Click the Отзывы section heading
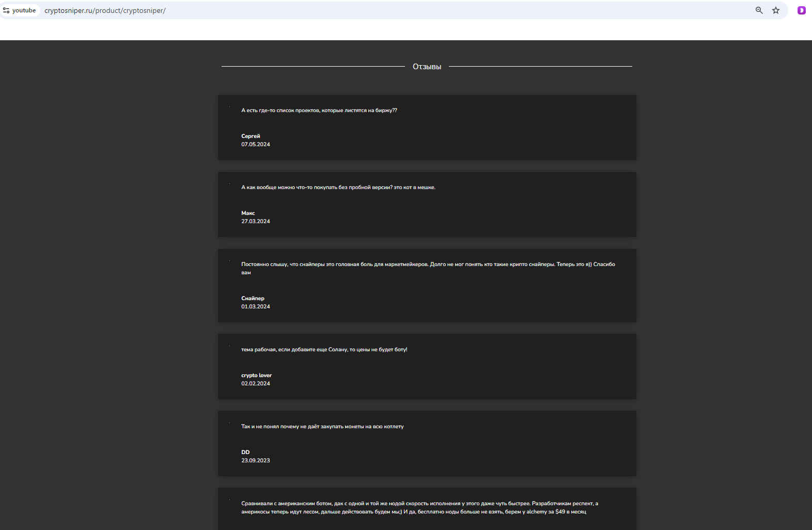The image size is (812, 530). point(427,67)
